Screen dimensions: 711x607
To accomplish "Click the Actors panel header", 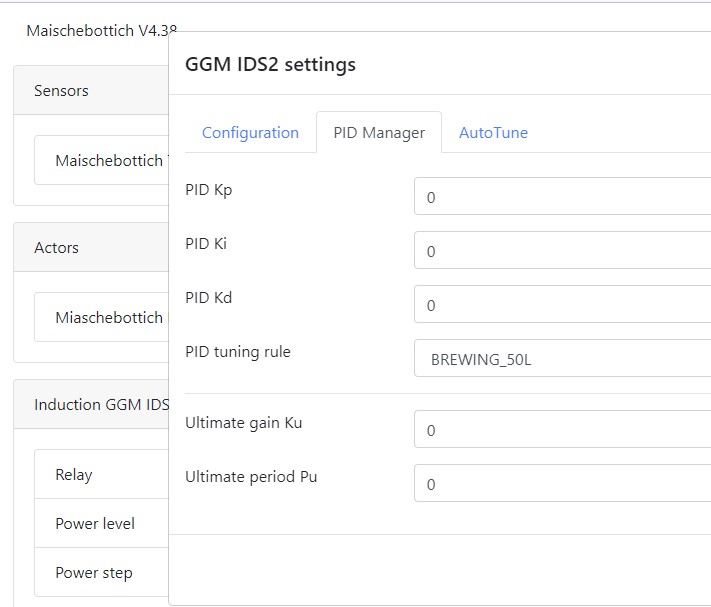I will click(x=56, y=248).
